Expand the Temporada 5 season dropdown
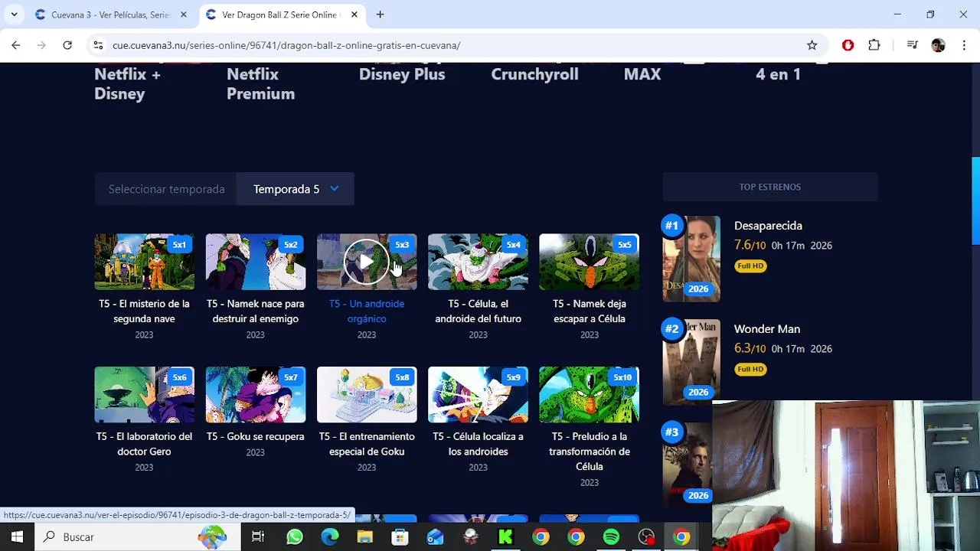 295,189
